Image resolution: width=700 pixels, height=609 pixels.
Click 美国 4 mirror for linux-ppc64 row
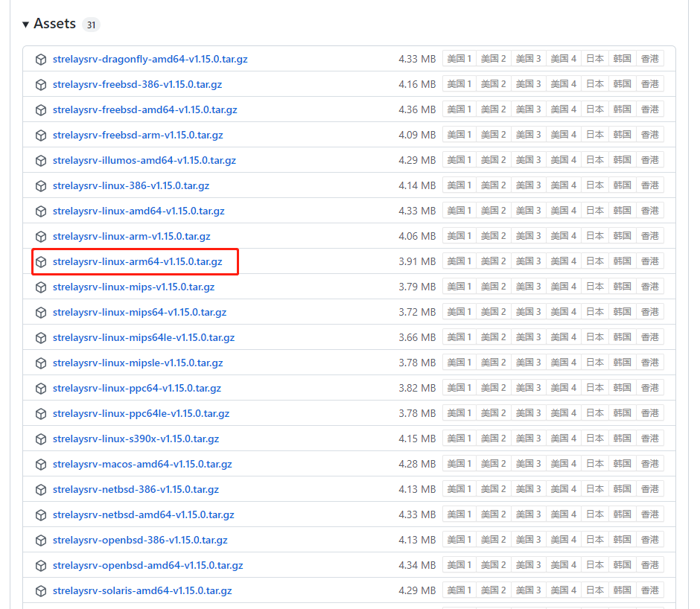point(563,388)
